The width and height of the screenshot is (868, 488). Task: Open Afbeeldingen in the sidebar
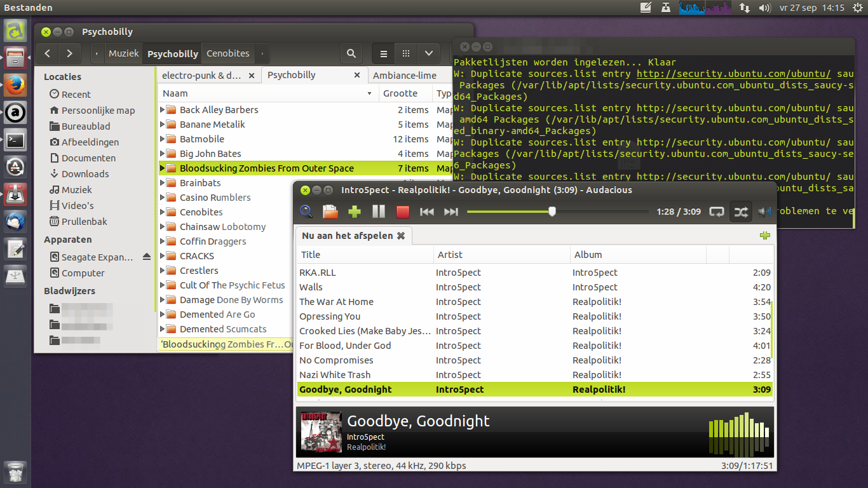click(x=84, y=142)
